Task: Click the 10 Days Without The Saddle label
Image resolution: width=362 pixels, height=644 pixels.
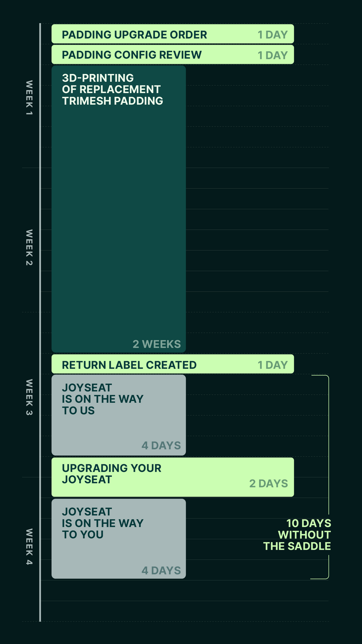Action: point(297,535)
